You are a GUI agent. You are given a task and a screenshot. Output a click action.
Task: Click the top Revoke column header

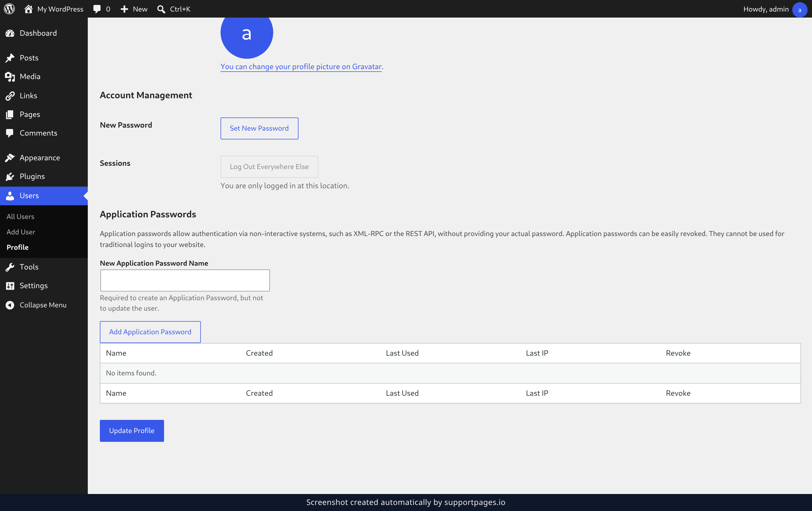[x=678, y=353]
